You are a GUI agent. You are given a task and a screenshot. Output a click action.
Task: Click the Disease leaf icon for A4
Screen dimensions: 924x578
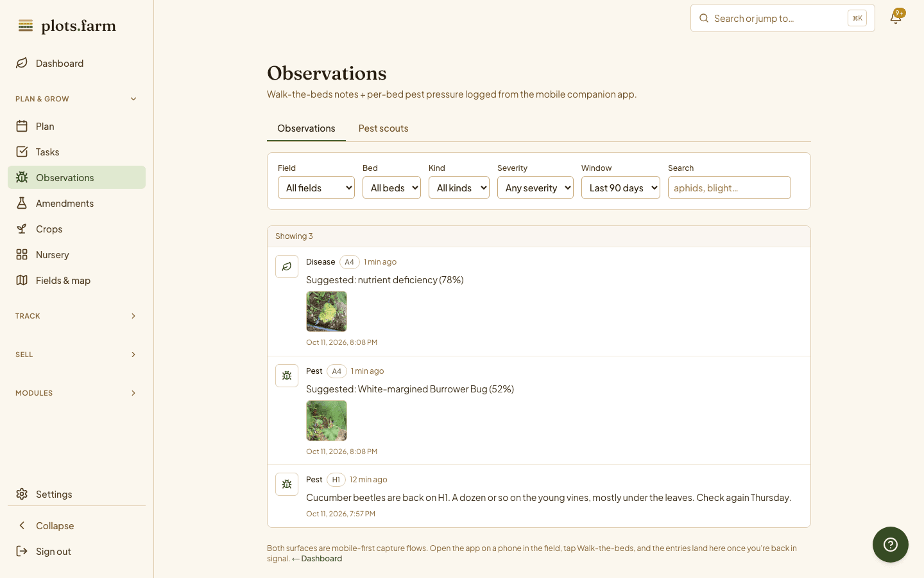click(287, 267)
